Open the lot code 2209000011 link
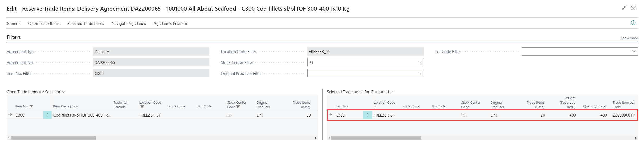644x168 pixels. [x=623, y=115]
